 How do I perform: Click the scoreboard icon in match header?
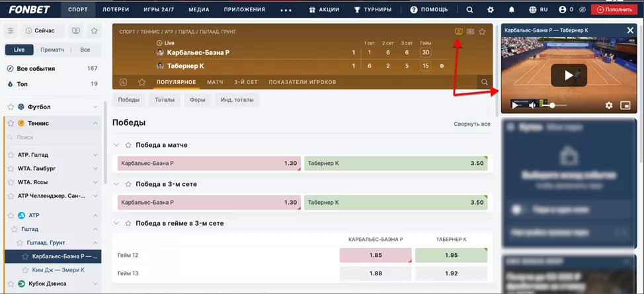coord(470,32)
